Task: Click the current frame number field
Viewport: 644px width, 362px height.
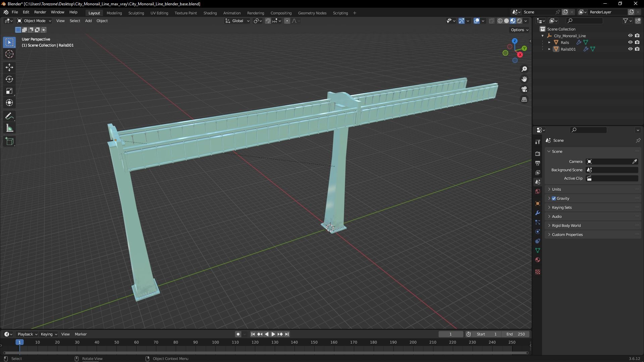Action: click(x=450, y=334)
